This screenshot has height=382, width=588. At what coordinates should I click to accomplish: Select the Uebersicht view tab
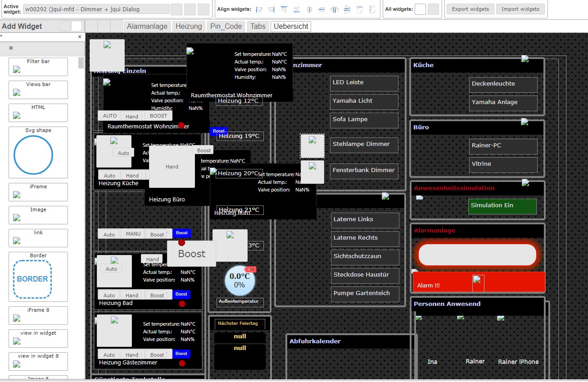tap(291, 26)
